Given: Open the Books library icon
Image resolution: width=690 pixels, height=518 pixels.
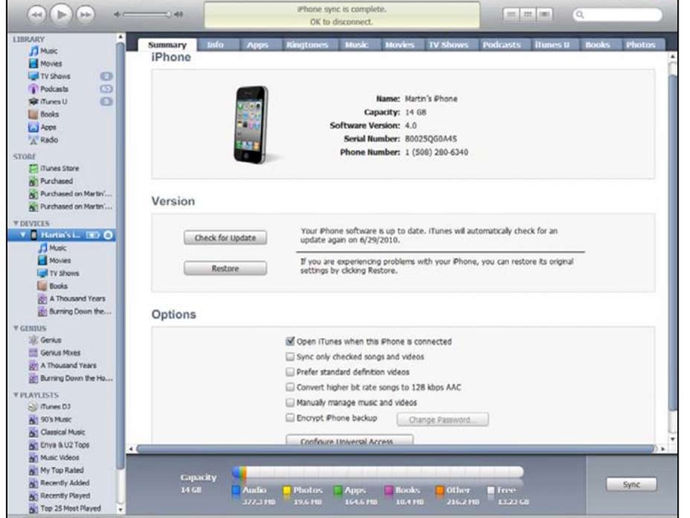Looking at the screenshot, I should (33, 114).
